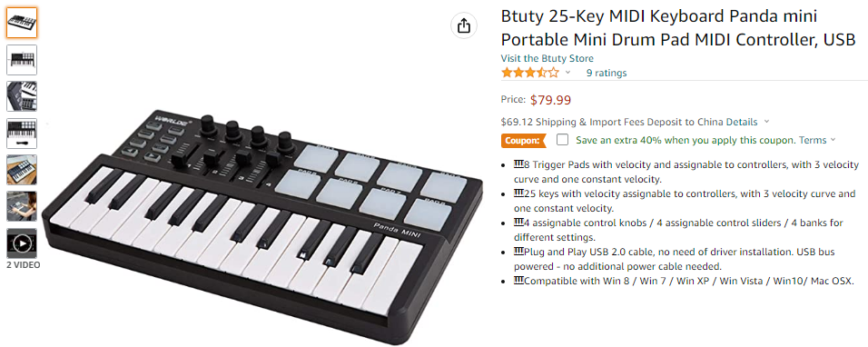
Task: Click the share icon above product image
Action: [x=464, y=25]
